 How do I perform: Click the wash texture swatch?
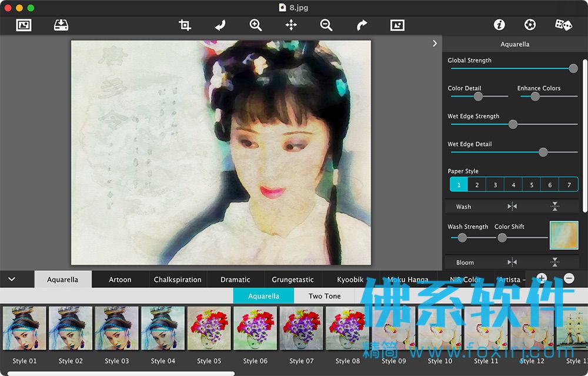click(x=564, y=235)
